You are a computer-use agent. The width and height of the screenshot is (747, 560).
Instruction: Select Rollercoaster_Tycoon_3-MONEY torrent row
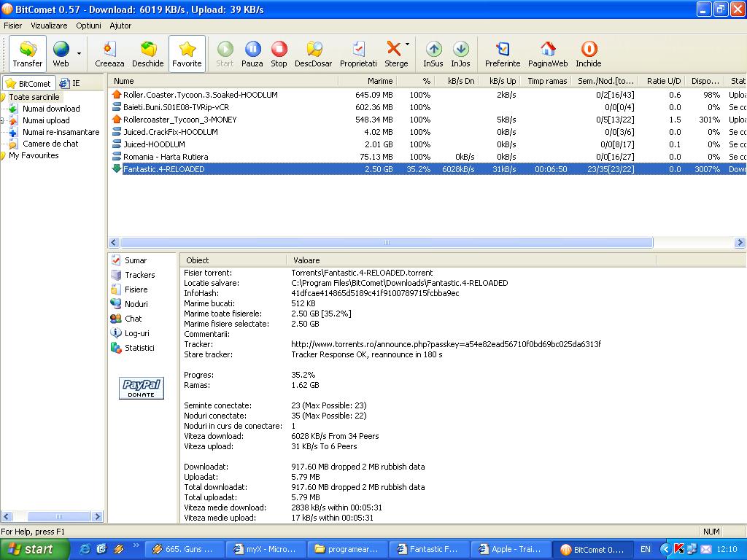coord(427,120)
